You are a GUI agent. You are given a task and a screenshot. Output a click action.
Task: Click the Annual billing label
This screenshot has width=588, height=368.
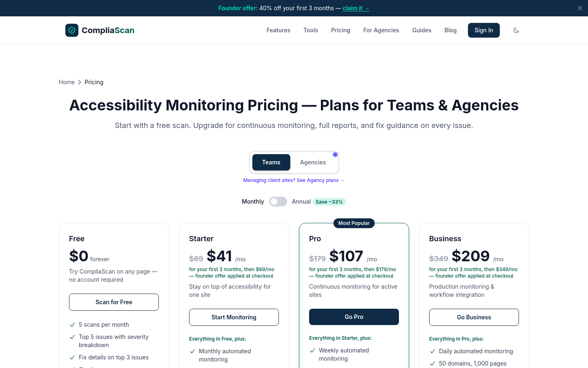point(301,202)
